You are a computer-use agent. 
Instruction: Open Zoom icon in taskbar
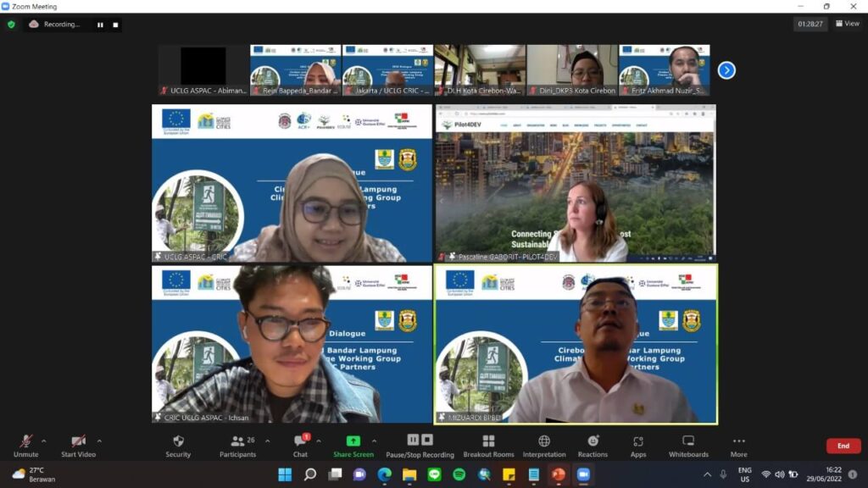[x=583, y=474]
